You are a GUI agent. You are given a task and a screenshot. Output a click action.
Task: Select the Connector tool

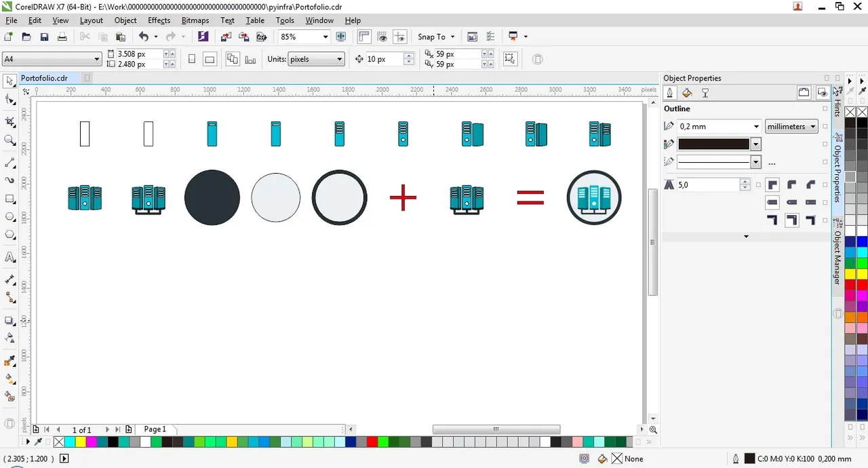(x=10, y=297)
